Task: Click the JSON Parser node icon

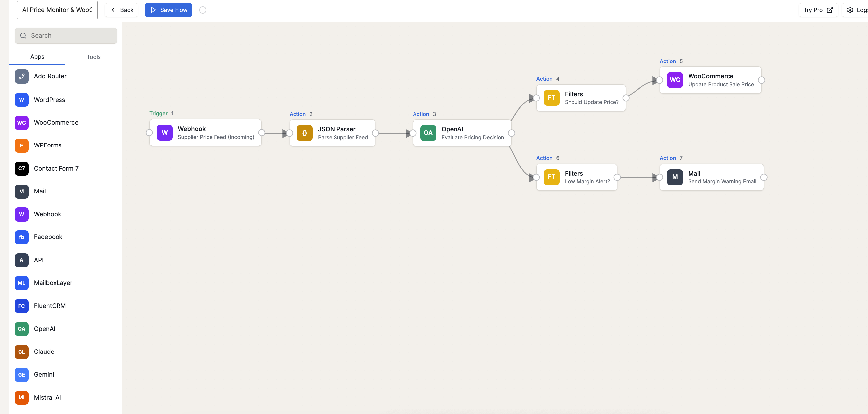Action: (x=305, y=133)
